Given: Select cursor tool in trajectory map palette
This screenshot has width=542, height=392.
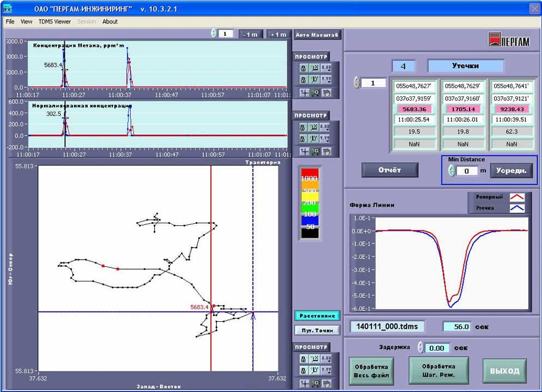Looking at the screenshot, I should click(304, 383).
